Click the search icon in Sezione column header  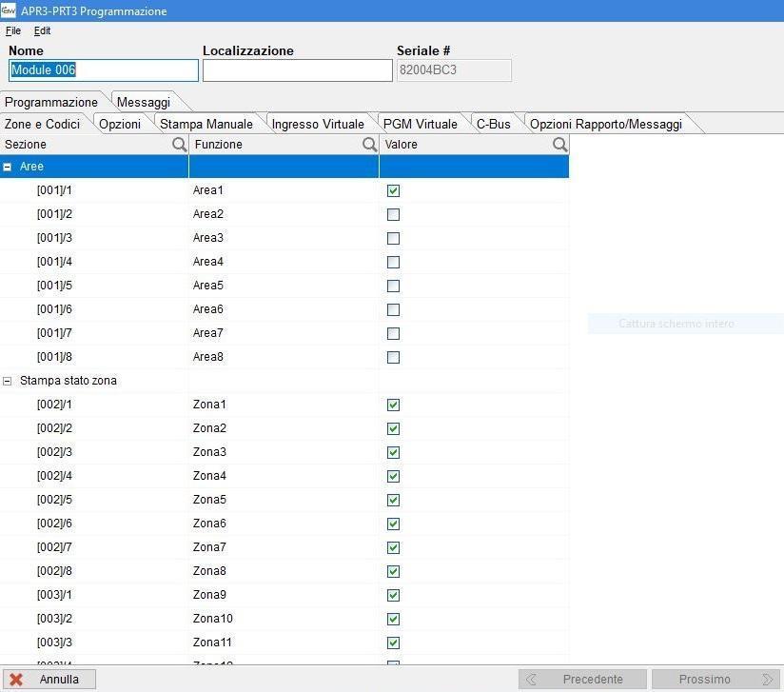coord(179,145)
